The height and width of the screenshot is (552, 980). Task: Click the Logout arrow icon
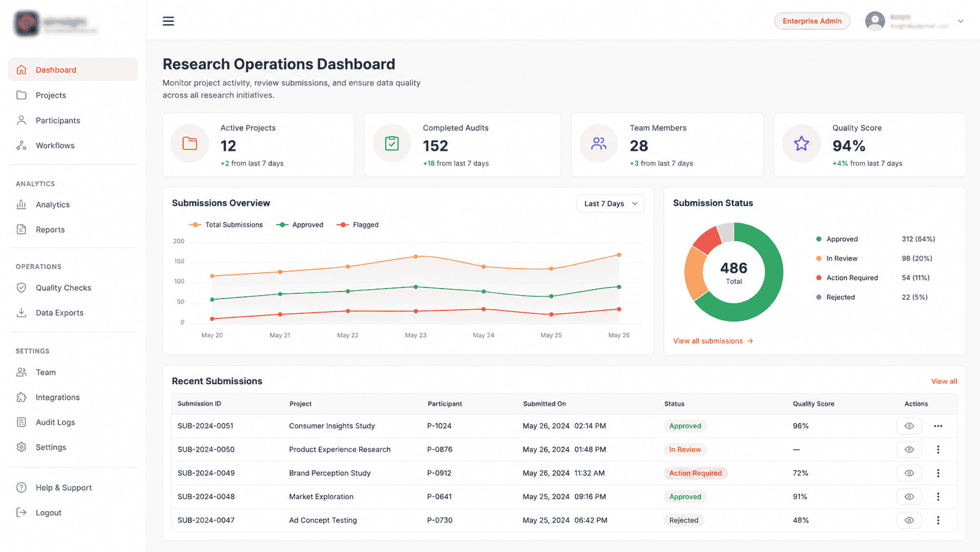22,513
